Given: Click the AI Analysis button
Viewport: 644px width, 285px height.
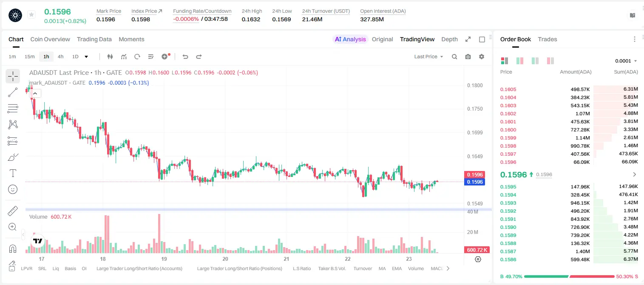Looking at the screenshot, I should coord(350,39).
